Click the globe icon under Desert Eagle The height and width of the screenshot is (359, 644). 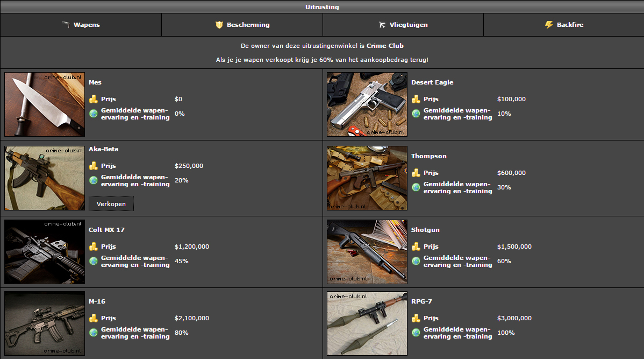pos(416,114)
